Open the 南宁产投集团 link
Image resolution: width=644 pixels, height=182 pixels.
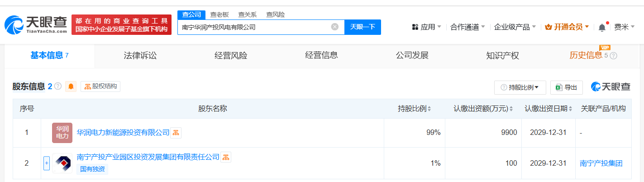pos(601,163)
